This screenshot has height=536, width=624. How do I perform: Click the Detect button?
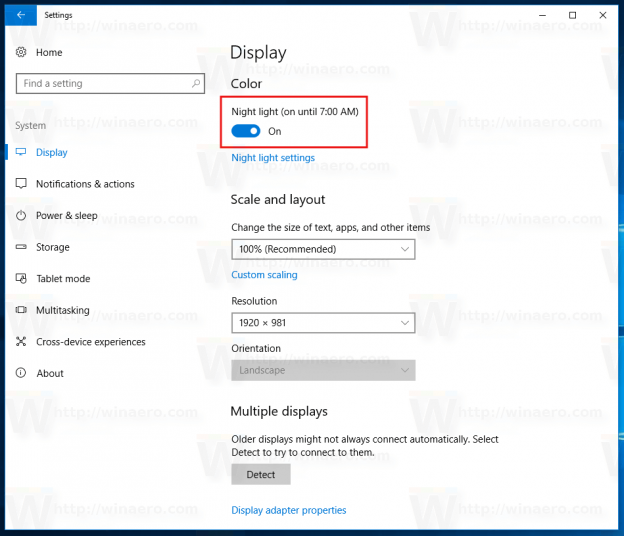261,474
